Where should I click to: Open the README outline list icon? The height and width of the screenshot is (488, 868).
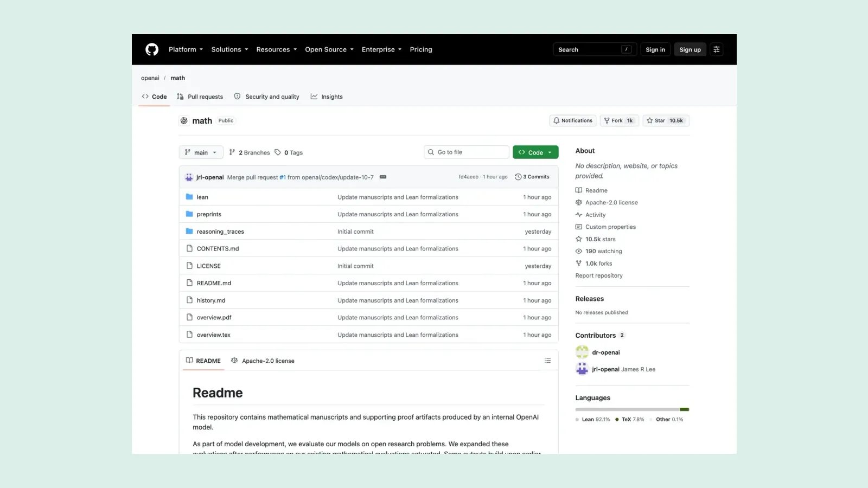[548, 361]
